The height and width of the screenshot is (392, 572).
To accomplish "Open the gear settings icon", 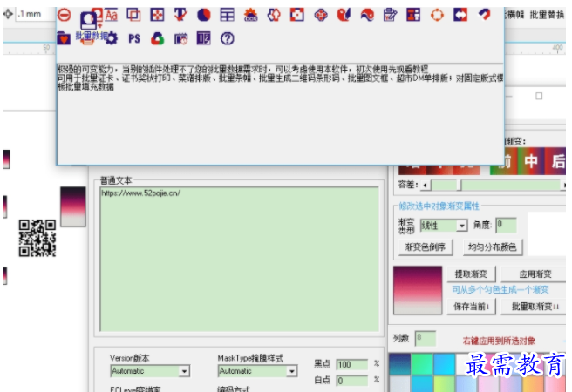I will [112, 38].
